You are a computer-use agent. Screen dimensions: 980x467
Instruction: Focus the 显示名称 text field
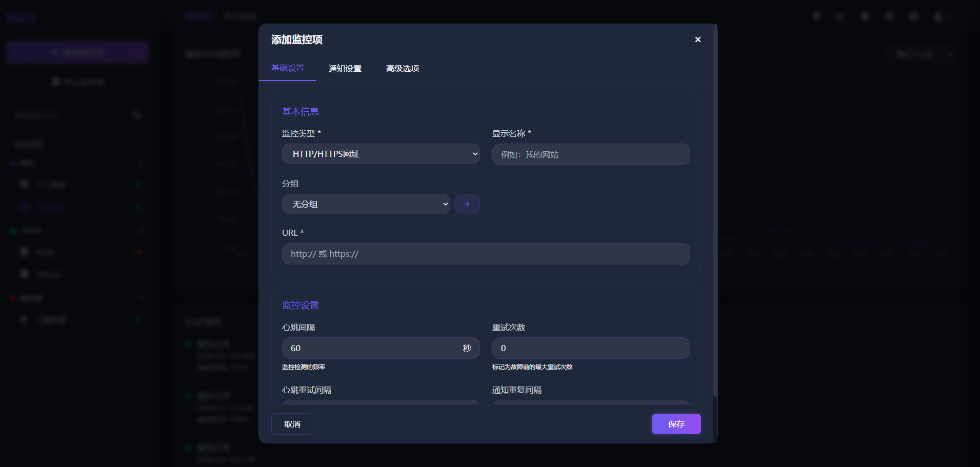[x=591, y=154]
